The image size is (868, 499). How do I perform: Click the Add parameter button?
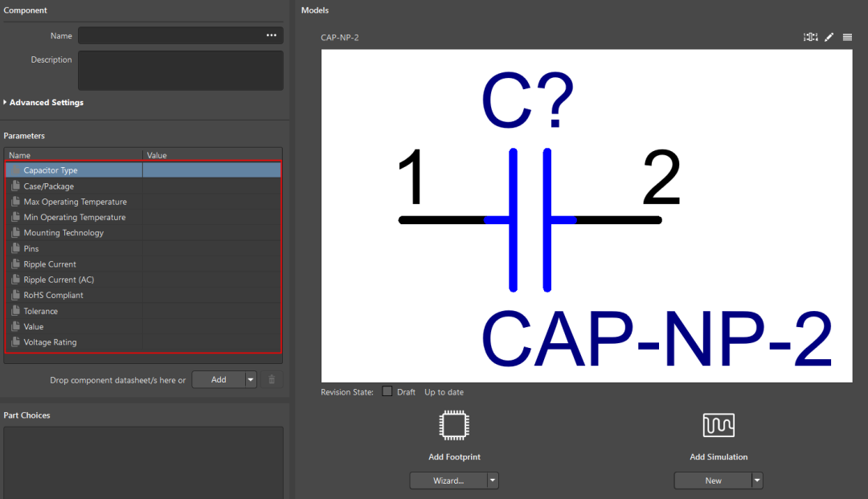pyautogui.click(x=219, y=379)
